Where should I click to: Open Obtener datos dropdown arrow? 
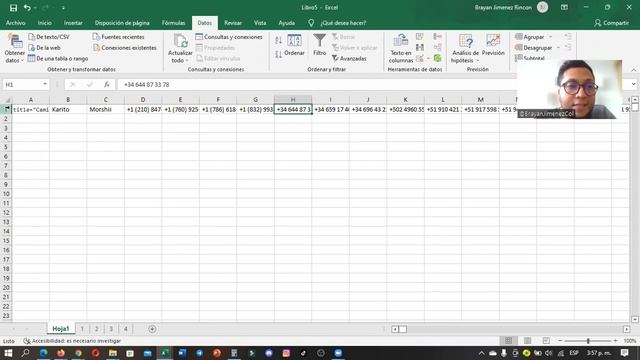coord(22,61)
